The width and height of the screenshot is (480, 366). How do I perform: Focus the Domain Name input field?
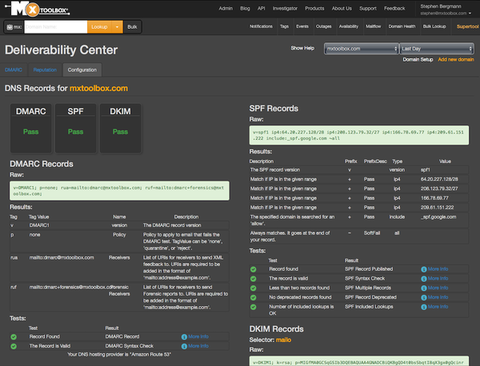56,27
